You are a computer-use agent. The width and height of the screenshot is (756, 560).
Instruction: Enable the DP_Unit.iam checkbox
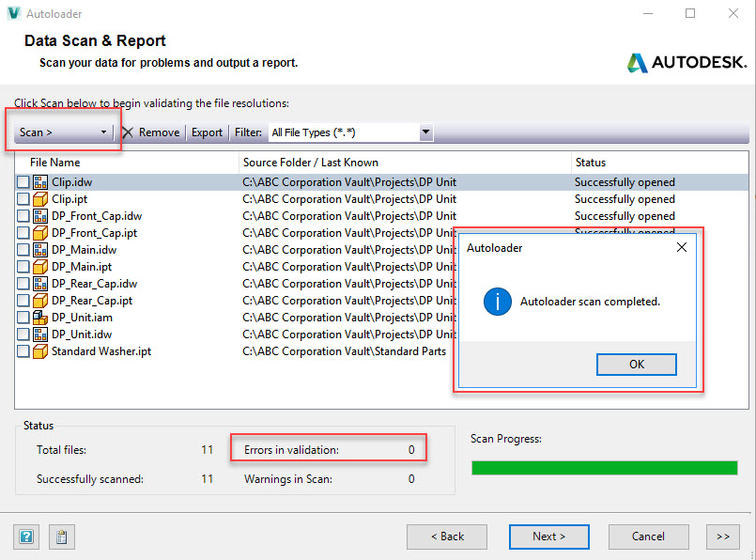click(23, 318)
